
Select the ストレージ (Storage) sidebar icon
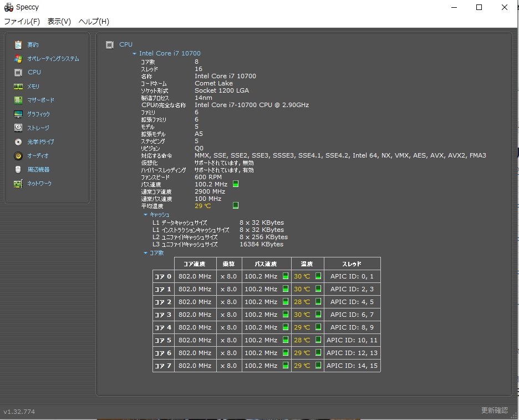coord(18,128)
